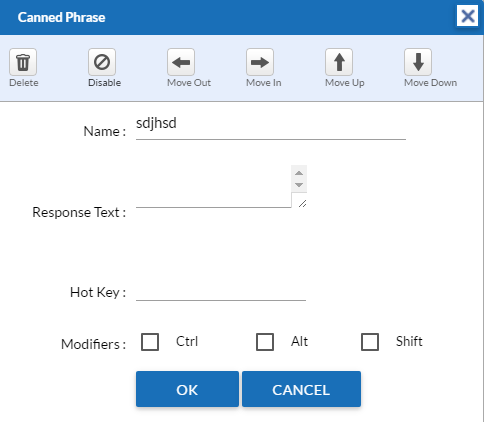Click the Move In right arrow icon
The image size is (484, 422).
[260, 62]
